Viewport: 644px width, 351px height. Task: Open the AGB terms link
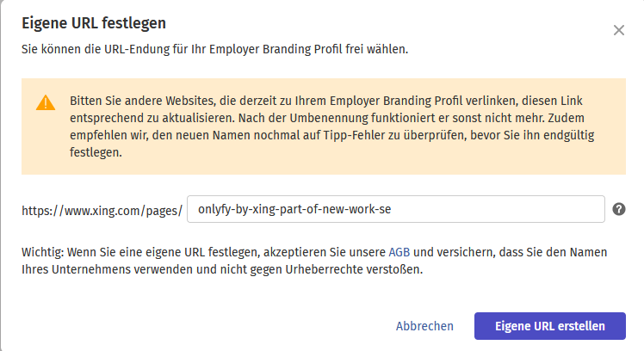[399, 253]
